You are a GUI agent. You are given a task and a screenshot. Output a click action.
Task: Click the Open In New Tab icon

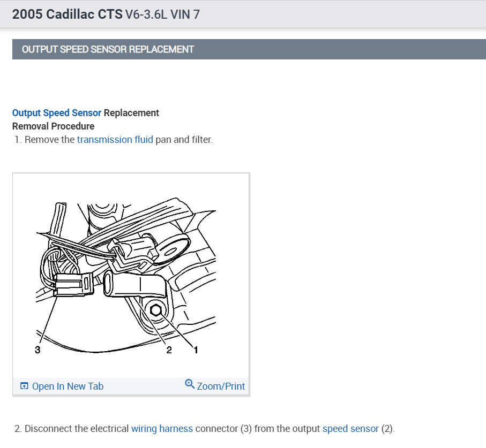coord(24,386)
